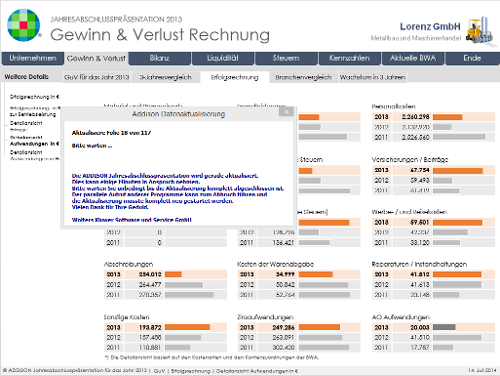Image resolution: width=500 pixels, height=376 pixels.
Task: Click Werbe- und Reisekosten 2011 value 33.120
Action: [x=420, y=243]
